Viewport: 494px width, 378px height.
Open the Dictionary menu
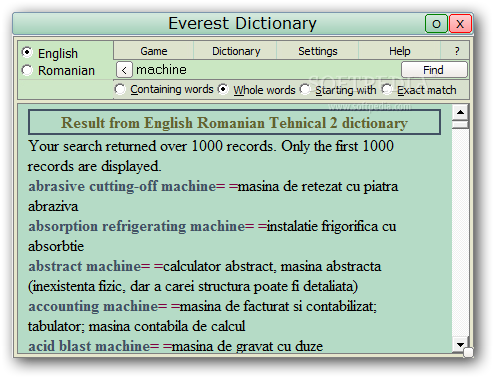click(236, 51)
